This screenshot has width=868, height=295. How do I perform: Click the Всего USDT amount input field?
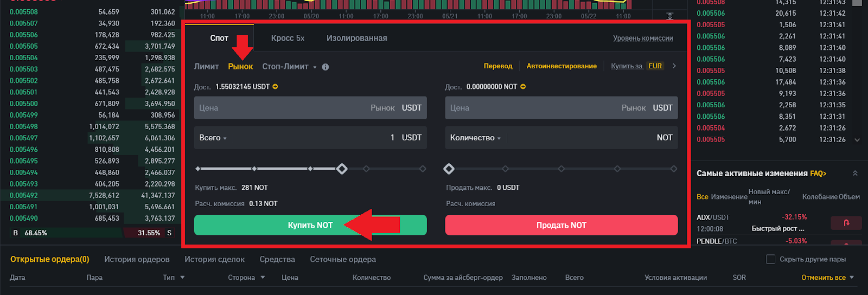315,138
